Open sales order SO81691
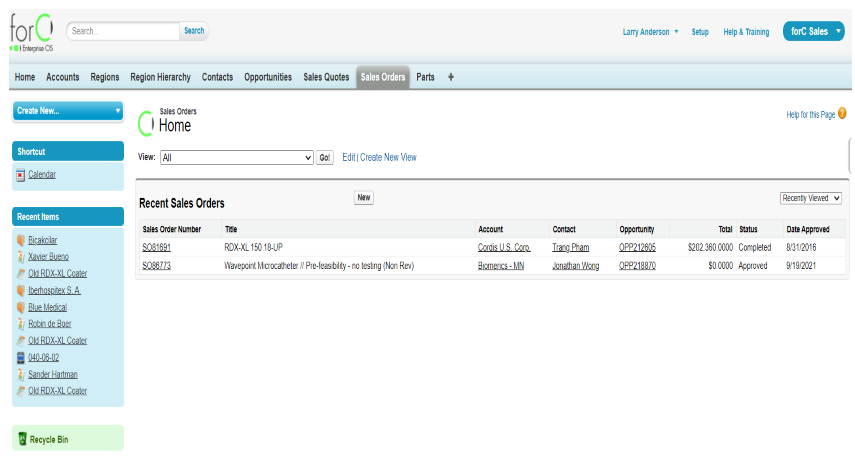Screen dimensions: 855x468 [x=157, y=247]
